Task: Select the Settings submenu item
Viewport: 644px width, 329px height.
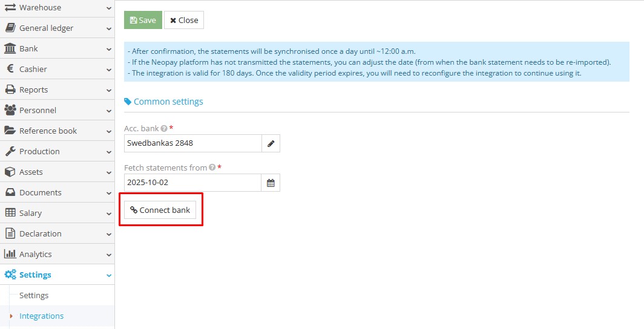Action: [34, 295]
